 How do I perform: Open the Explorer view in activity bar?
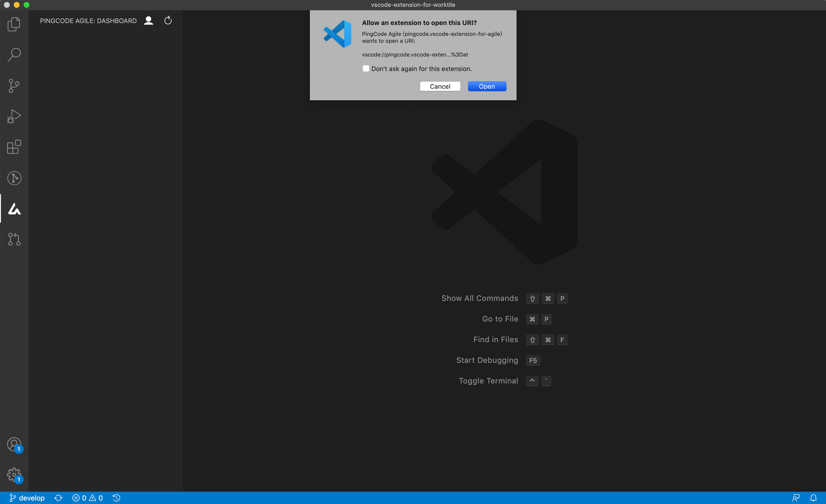pos(14,24)
